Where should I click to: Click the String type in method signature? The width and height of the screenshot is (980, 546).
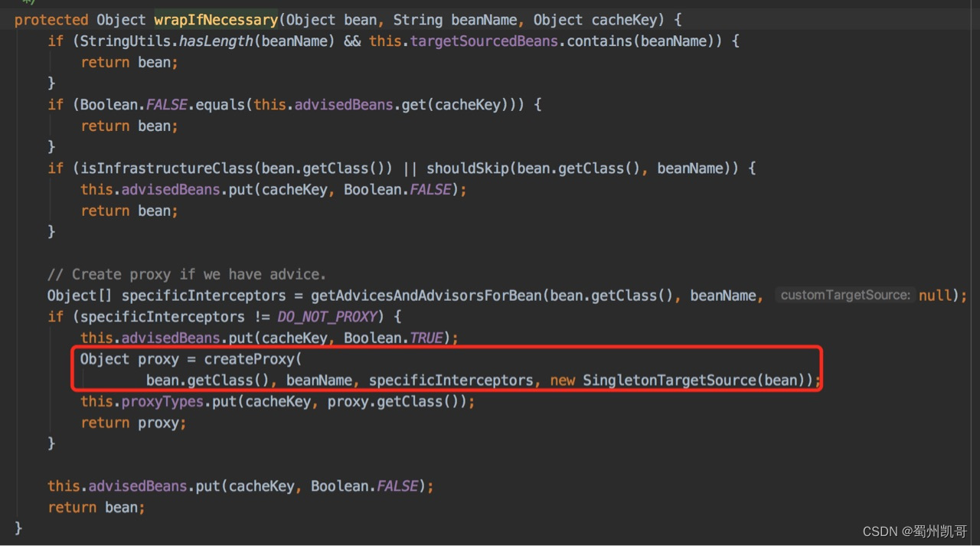[x=418, y=19]
